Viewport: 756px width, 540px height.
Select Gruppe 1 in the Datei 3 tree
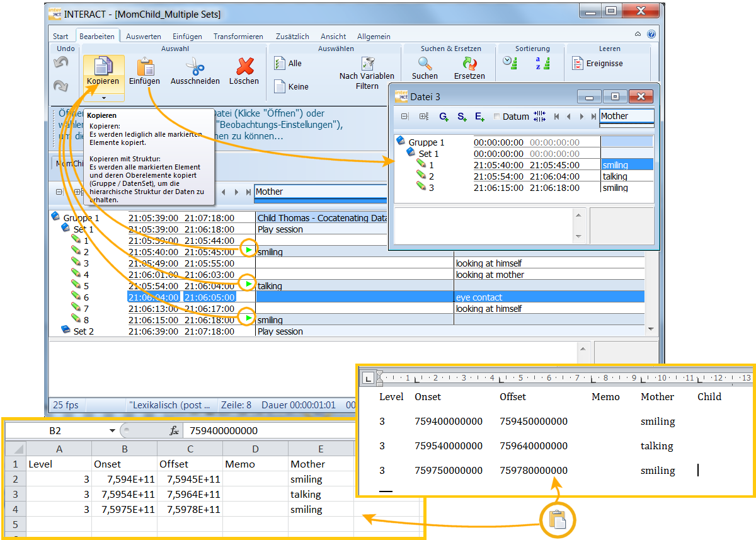(427, 142)
